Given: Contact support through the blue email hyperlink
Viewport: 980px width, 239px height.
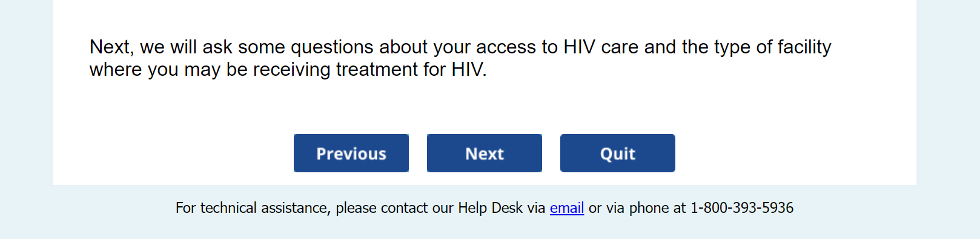Looking at the screenshot, I should [x=567, y=208].
